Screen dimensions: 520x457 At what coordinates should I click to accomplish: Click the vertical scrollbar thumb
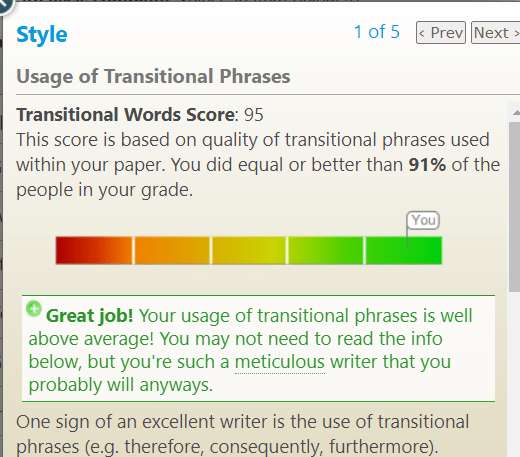[515, 207]
